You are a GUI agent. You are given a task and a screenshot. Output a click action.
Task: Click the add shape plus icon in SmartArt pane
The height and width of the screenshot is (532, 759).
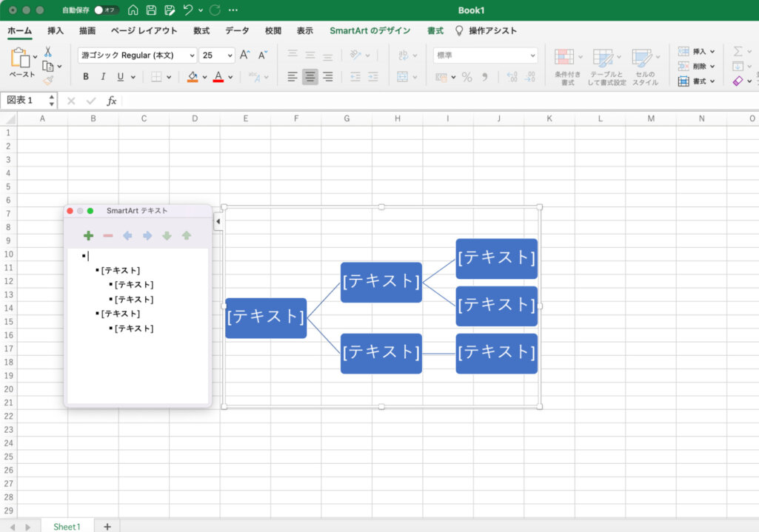(x=88, y=235)
